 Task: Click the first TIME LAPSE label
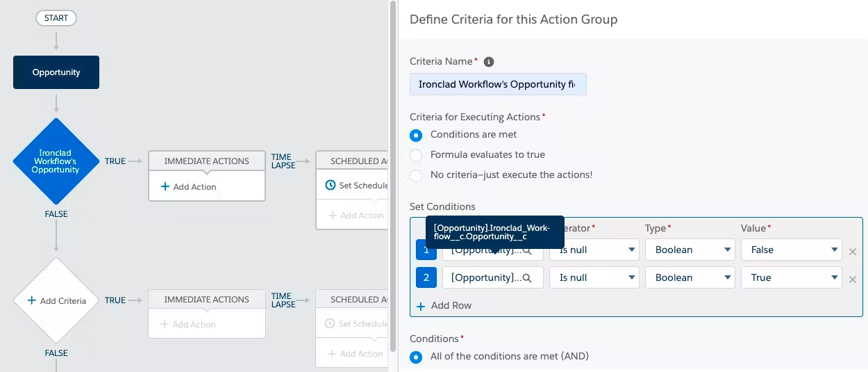283,161
